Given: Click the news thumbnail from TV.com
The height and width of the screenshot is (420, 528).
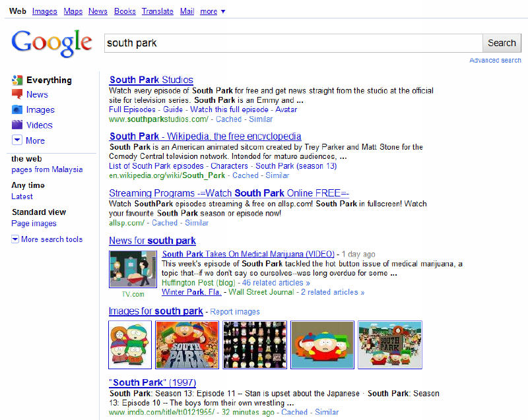Looking at the screenshot, I should 133,269.
